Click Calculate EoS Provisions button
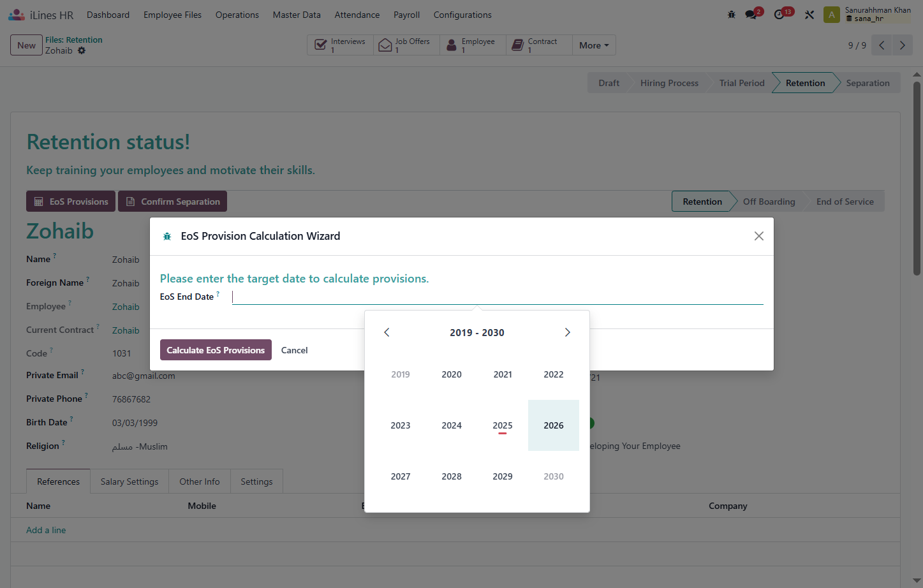Screen dimensions: 923x588 click(x=216, y=350)
